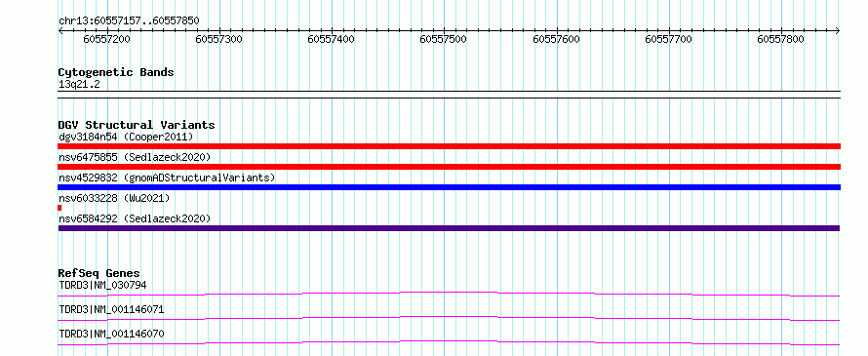Click ruler tick label 60557200

click(x=107, y=39)
